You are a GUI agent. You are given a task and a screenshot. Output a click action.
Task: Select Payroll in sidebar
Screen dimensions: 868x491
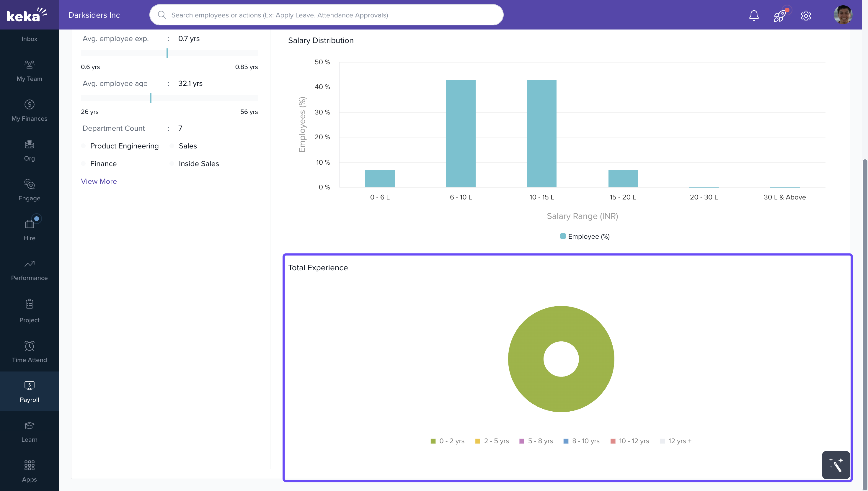click(29, 392)
